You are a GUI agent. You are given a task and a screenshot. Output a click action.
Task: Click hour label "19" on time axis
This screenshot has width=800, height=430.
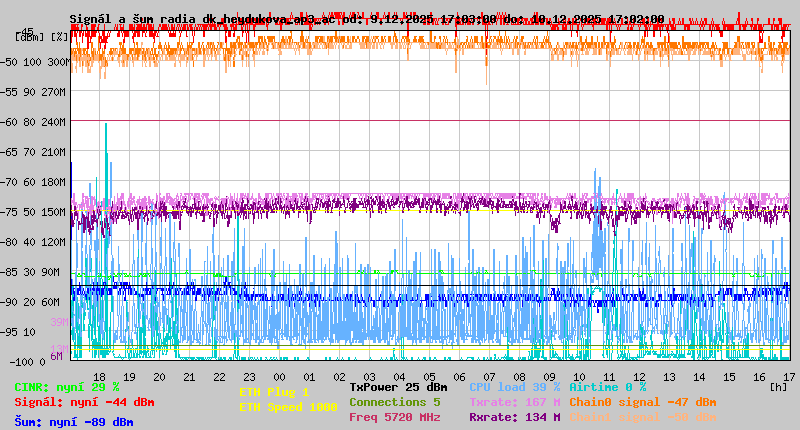coord(130,377)
